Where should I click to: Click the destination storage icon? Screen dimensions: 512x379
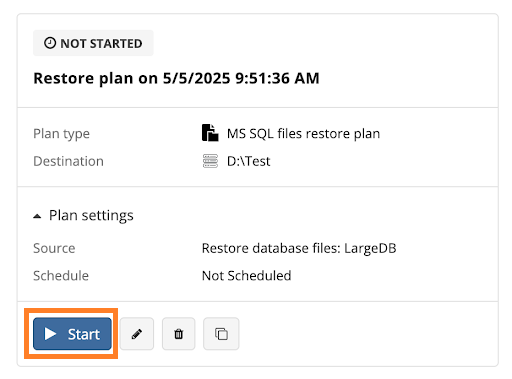(x=210, y=161)
